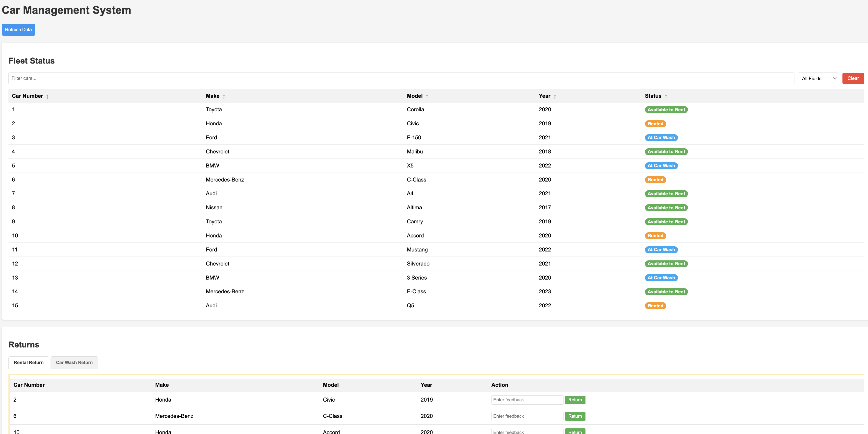Sort the table by Car Number
Viewport: 868px width, 434px height.
coord(30,96)
